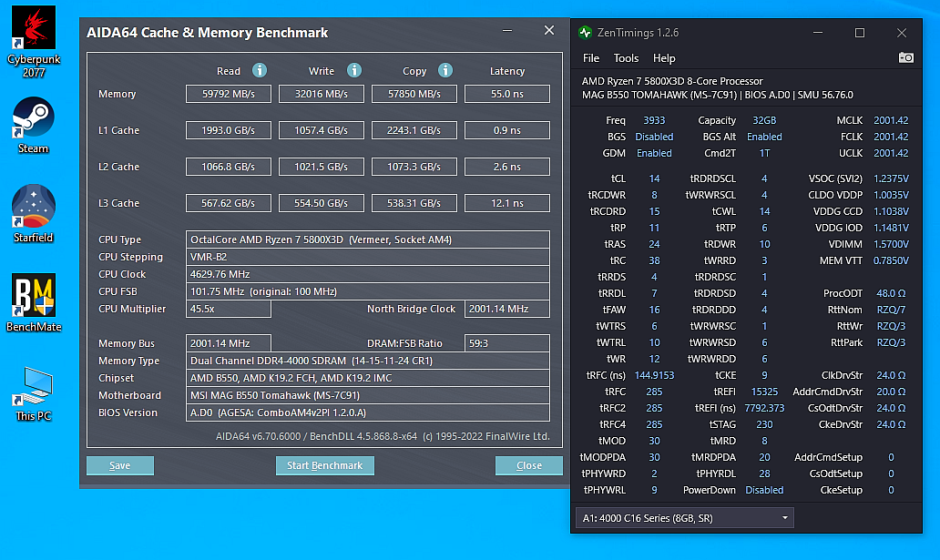Screen dimensions: 940x560
Task: Click the Memory Copy value 57850 MB/s
Action: click(x=414, y=94)
